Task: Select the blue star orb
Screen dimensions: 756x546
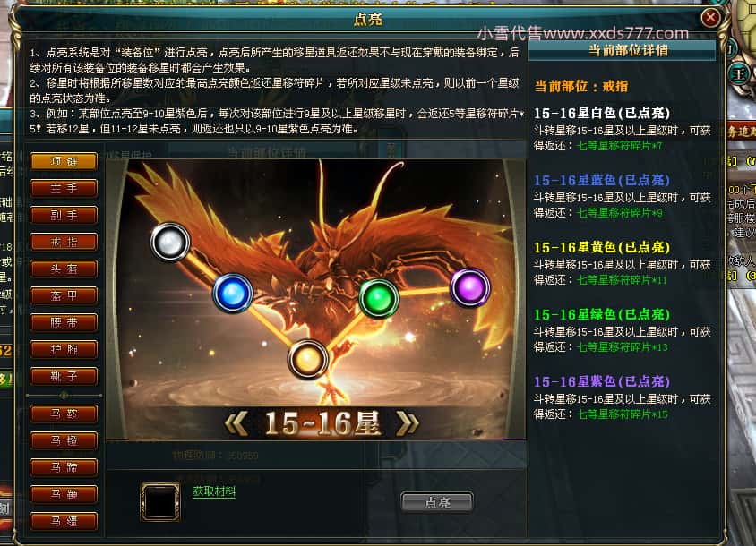Action: pyautogui.click(x=232, y=294)
